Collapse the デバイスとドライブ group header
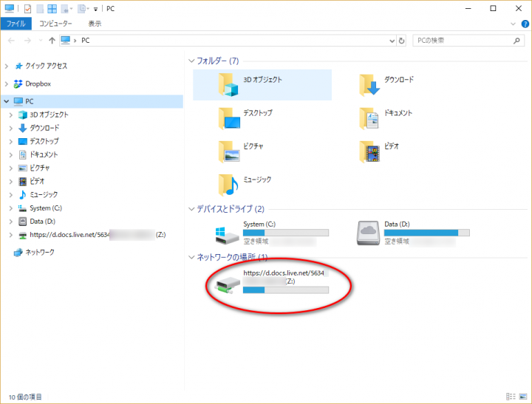532x404 pixels. point(191,209)
